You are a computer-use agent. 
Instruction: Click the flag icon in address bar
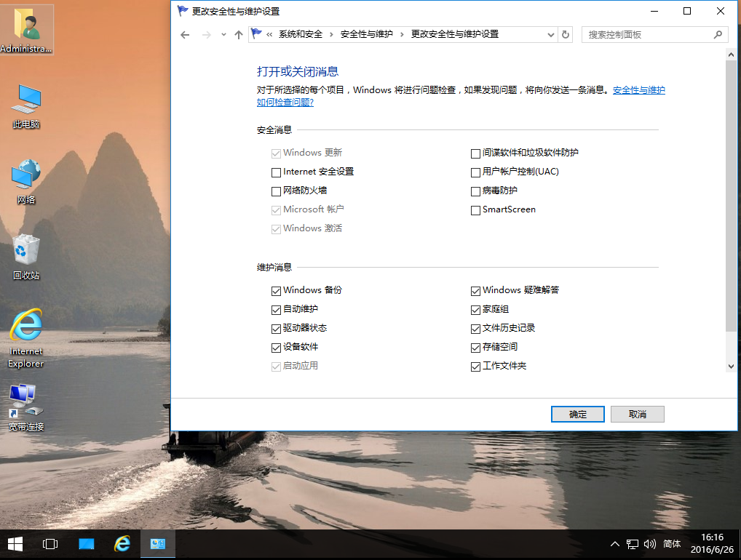click(257, 34)
